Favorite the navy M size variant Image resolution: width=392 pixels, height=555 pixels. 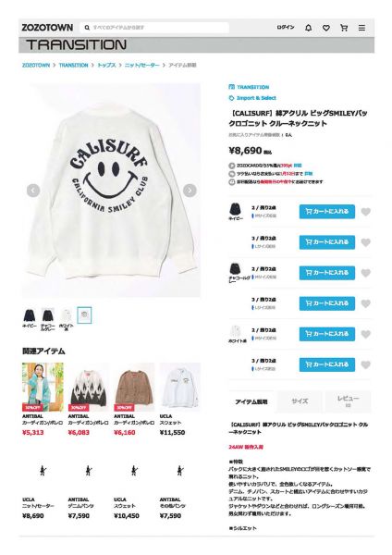click(366, 212)
